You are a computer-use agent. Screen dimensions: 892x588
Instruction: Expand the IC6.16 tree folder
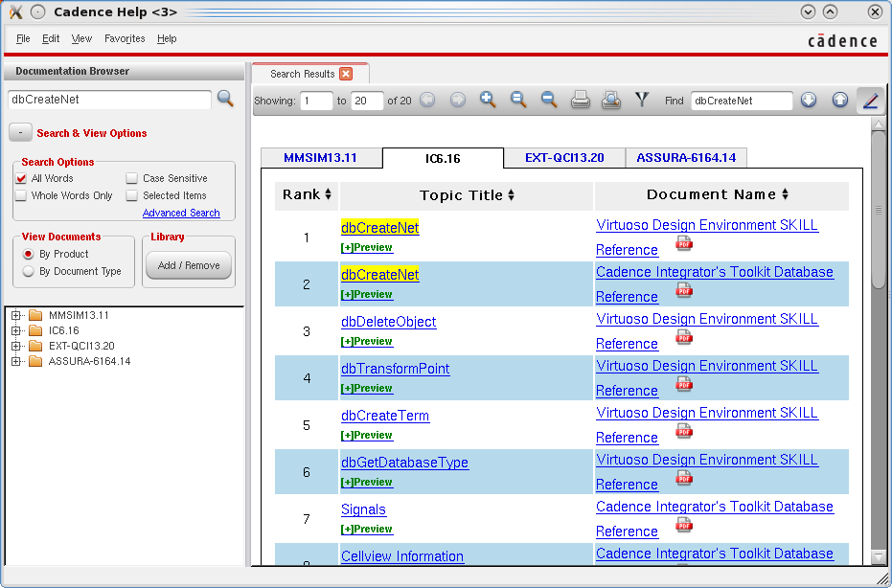click(16, 330)
